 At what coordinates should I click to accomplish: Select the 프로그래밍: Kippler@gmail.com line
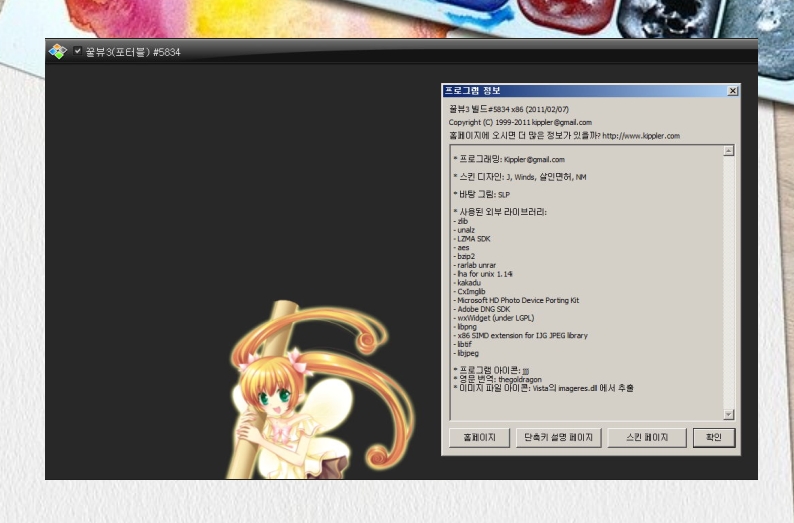pyautogui.click(x=509, y=159)
